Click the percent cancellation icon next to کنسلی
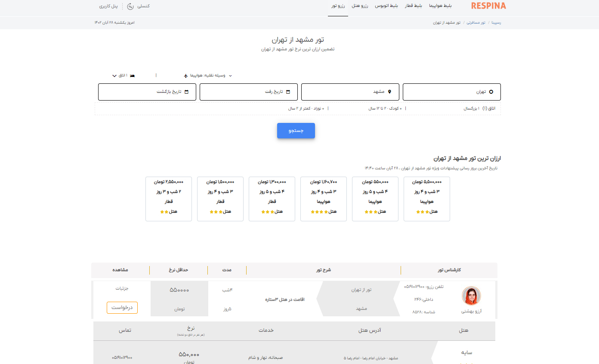Screen dimensions: 599x364 coord(130,6)
